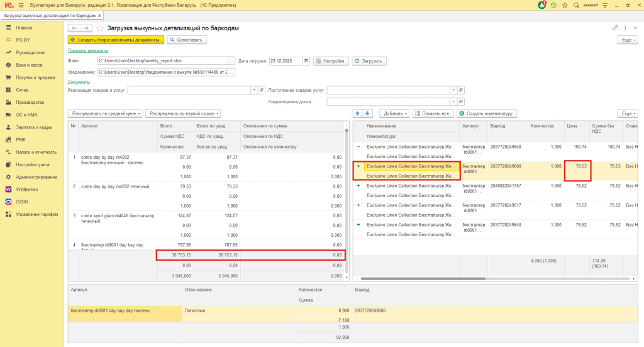
Task: Move row up with blue arrow
Action: pos(358,113)
